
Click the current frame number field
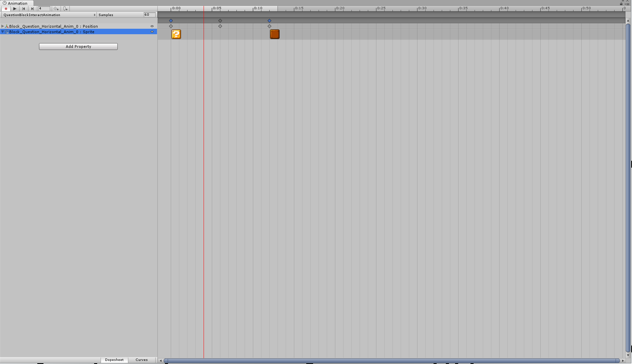pos(44,9)
